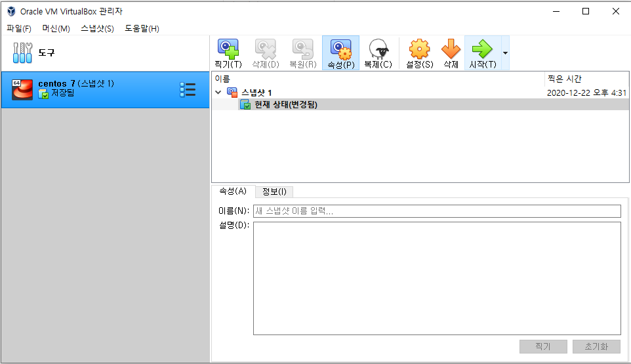
Task: Open the 머신(M) menu
Action: tap(56, 29)
